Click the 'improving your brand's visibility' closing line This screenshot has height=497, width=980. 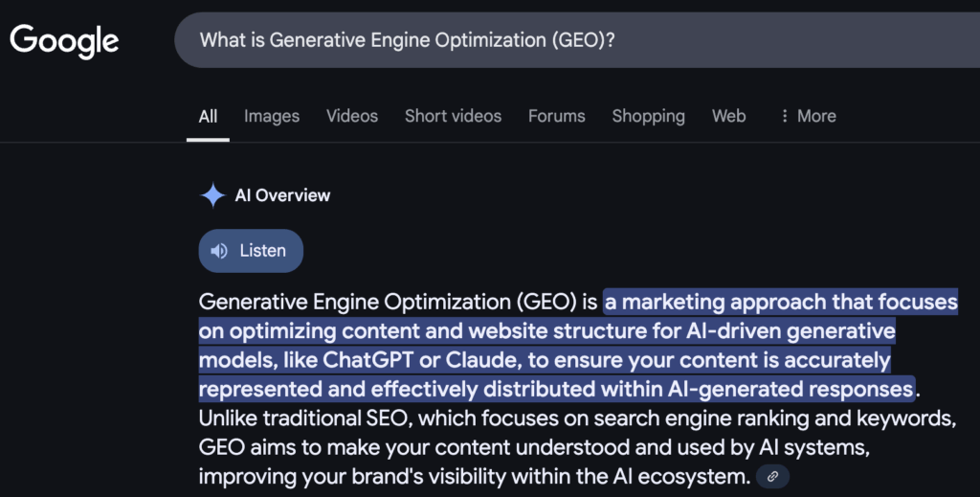tap(475, 476)
